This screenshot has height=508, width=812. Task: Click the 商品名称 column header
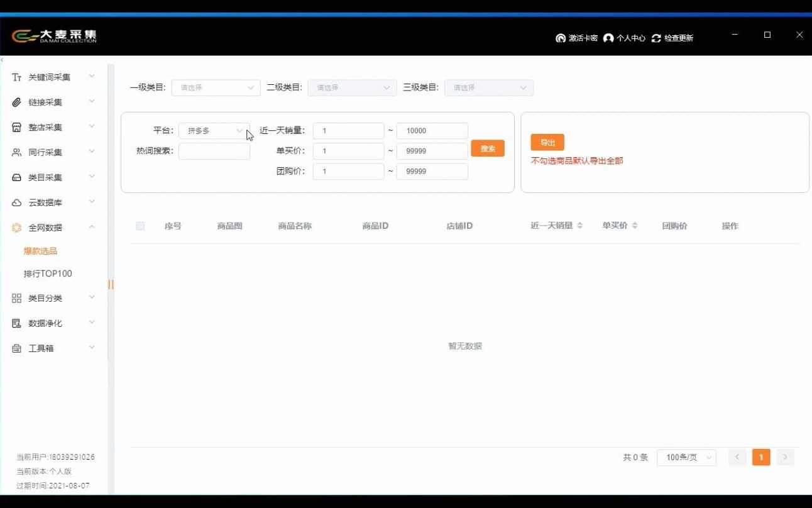[x=295, y=226]
